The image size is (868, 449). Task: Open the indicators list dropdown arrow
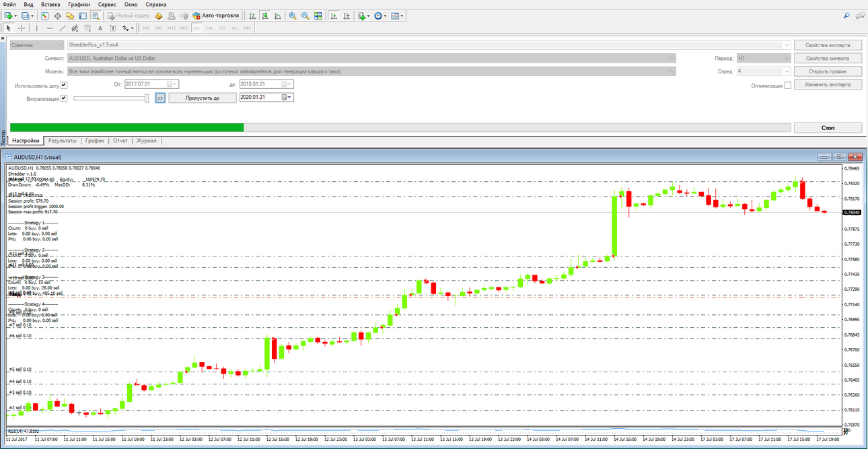point(368,15)
